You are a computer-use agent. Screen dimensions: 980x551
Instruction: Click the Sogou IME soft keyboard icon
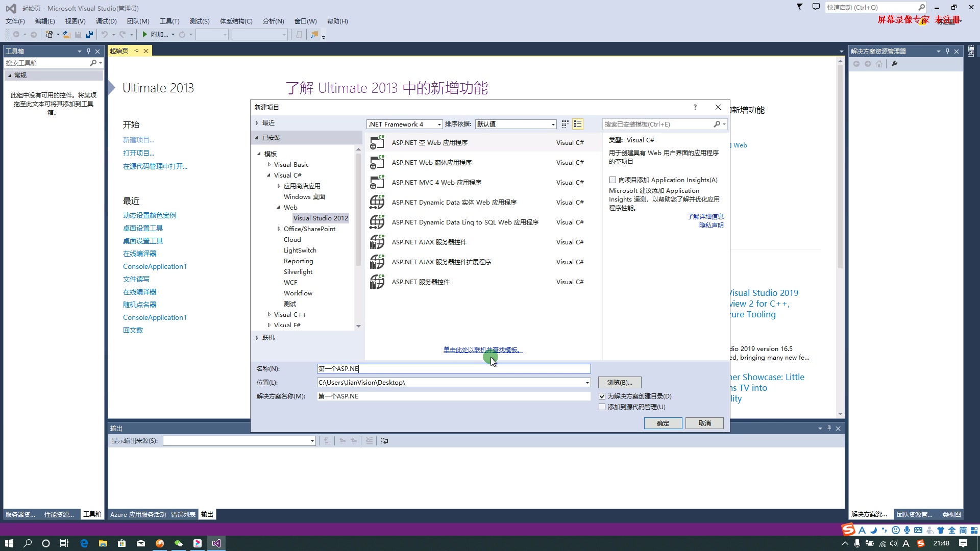point(918,530)
